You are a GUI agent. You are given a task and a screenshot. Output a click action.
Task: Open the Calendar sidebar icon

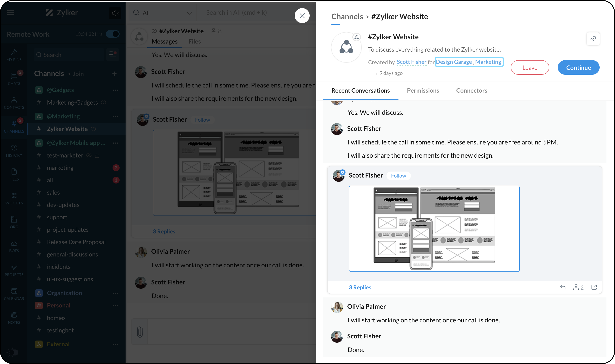pyautogui.click(x=14, y=294)
